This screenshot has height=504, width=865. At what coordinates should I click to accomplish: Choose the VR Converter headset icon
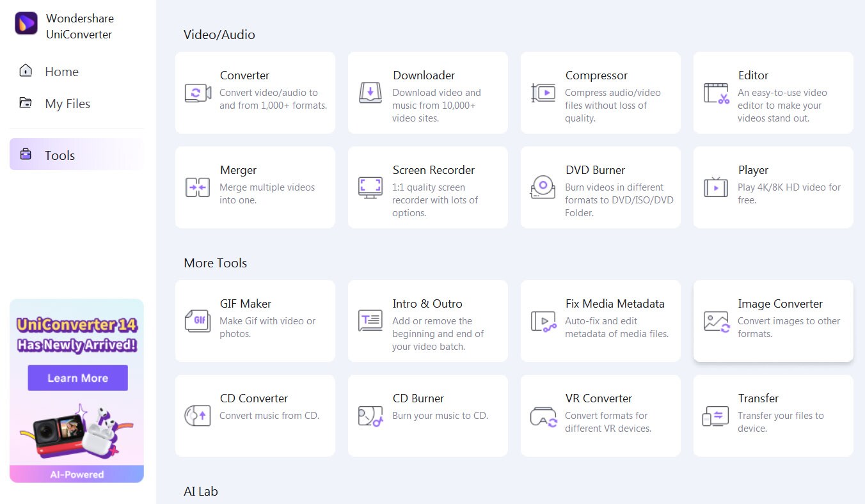click(544, 416)
